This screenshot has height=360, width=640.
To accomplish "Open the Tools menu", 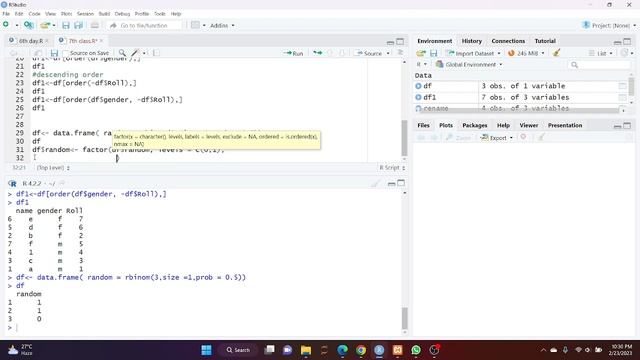I will pos(160,14).
